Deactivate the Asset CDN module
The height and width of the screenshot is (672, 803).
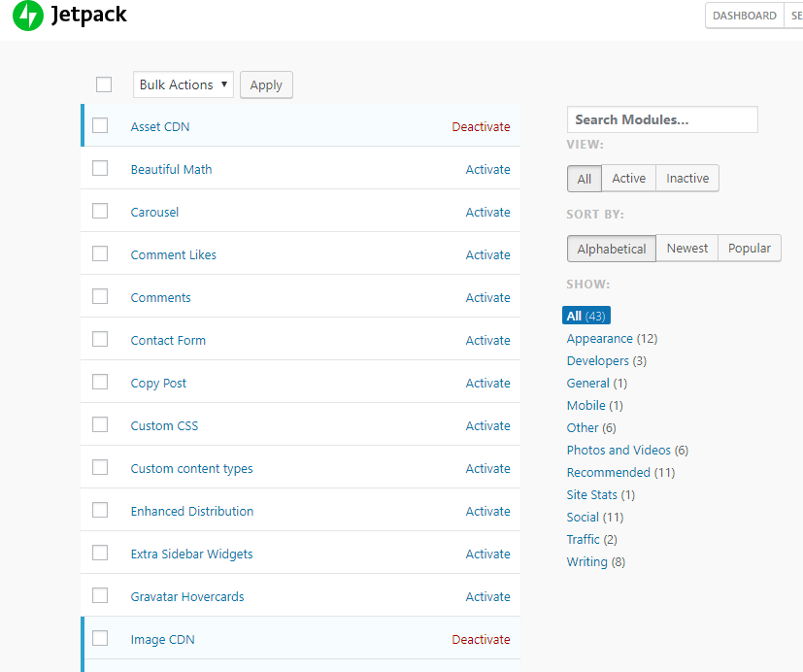pyautogui.click(x=481, y=127)
